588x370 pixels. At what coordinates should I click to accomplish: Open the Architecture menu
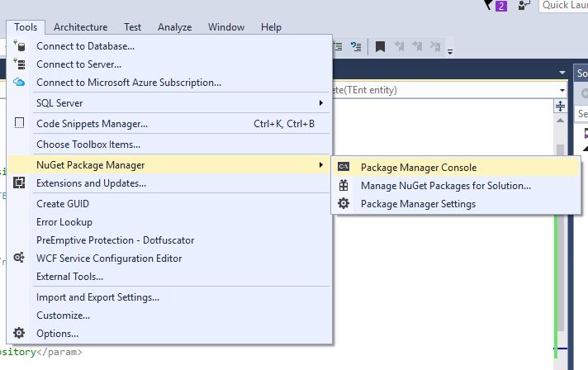tap(80, 27)
